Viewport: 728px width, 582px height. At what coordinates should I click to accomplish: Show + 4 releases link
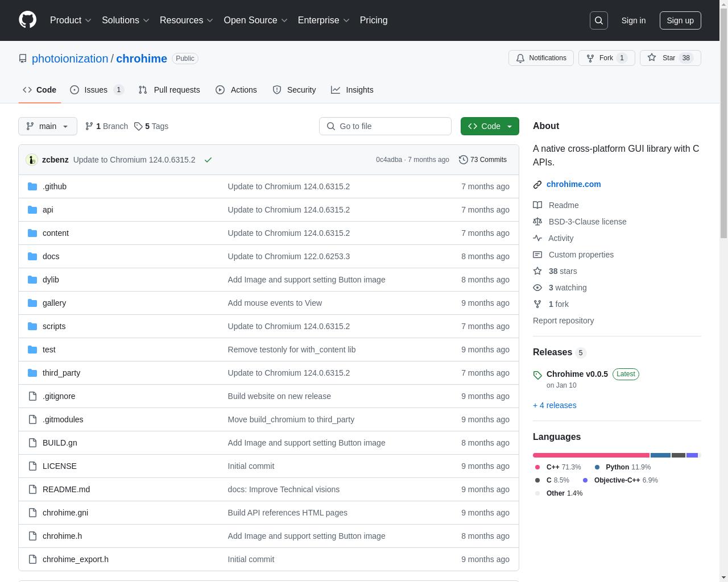[x=555, y=405]
